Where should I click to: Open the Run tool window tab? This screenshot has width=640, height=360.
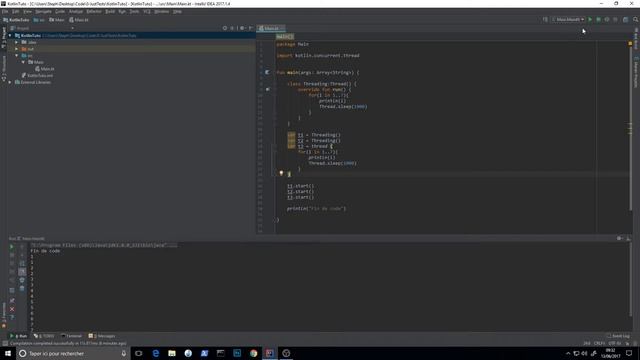click(18, 336)
